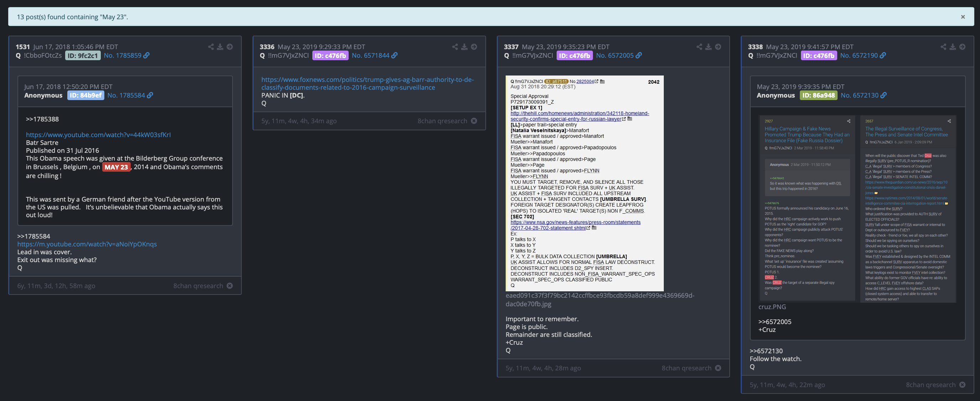
Task: Click ID: c476fb badge in post 3336
Action: point(330,56)
